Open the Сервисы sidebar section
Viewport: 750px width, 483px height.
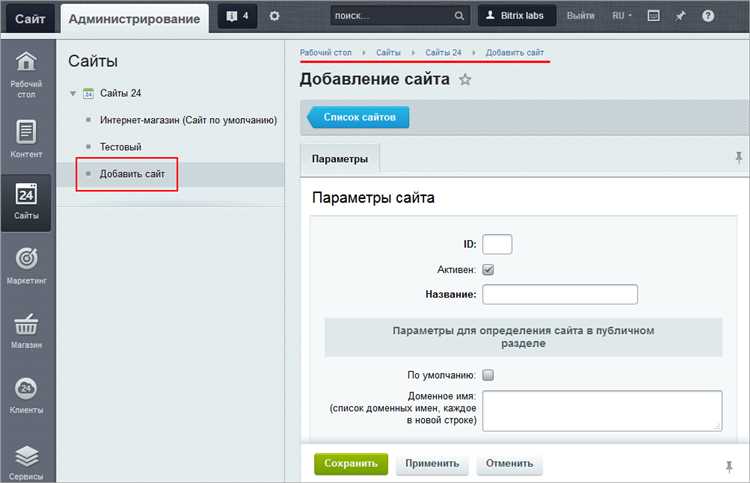pos(26,462)
